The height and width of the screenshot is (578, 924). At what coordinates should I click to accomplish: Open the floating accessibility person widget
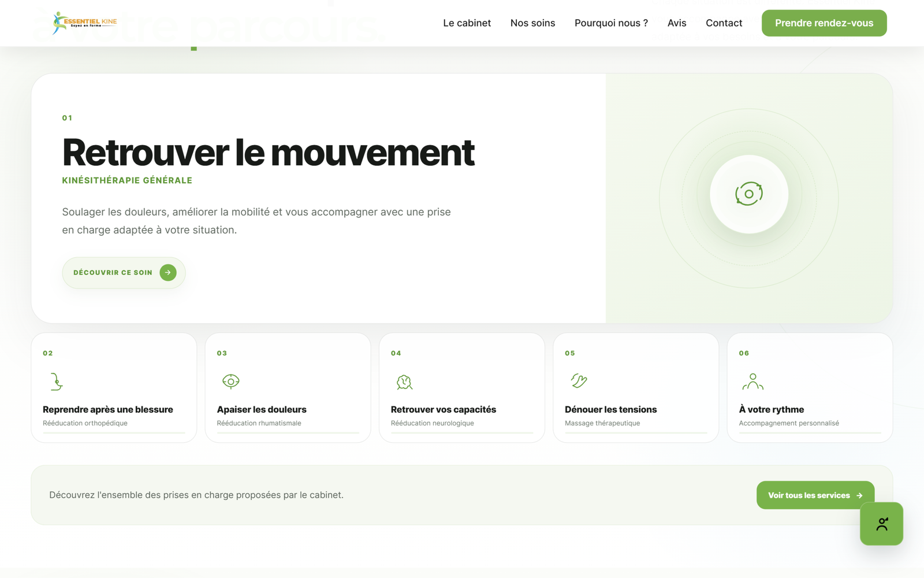click(881, 524)
